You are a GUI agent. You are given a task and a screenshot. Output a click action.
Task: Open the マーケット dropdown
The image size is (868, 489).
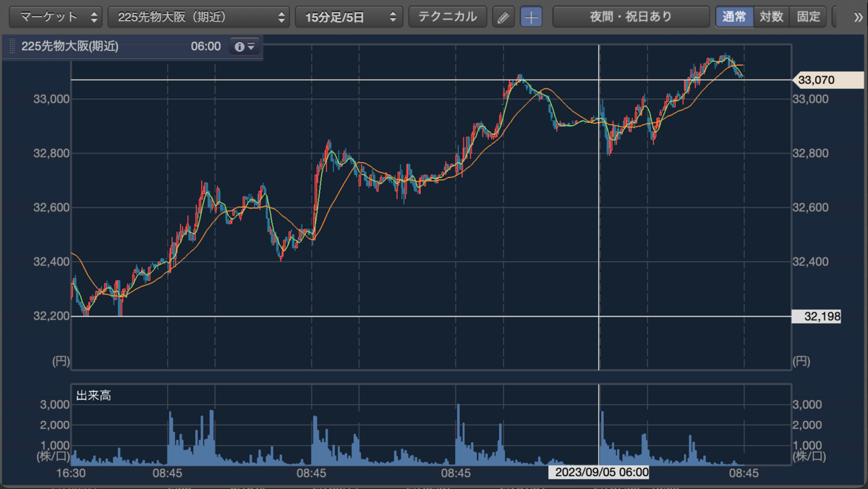click(x=56, y=17)
